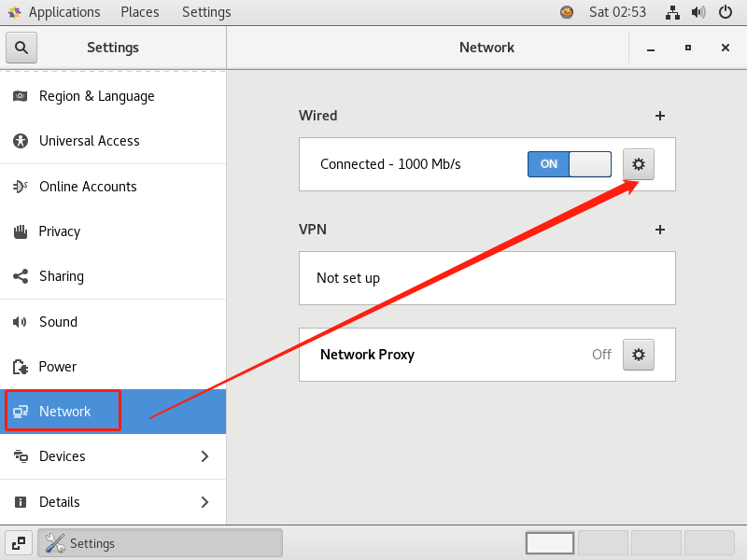The width and height of the screenshot is (747, 560).
Task: Click the Network Proxy row label
Action: [367, 355]
